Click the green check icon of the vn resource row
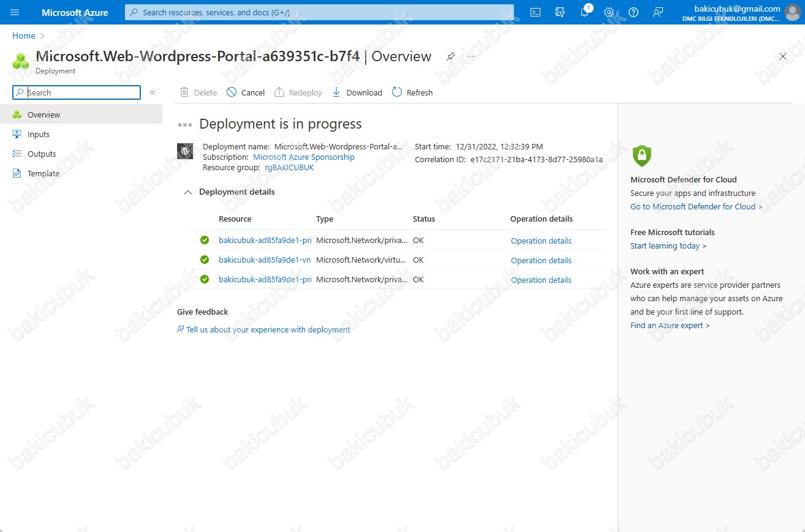Viewport: 805px width, 532px height. [205, 260]
